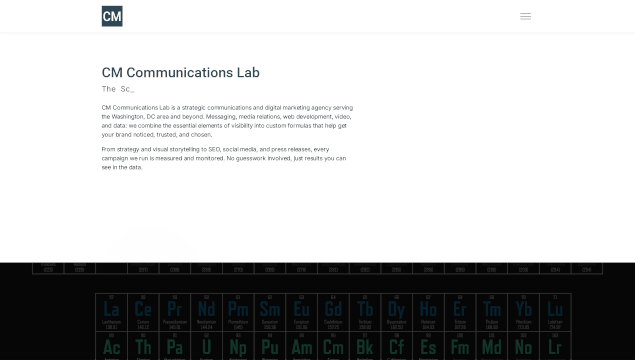Click the Eu Europium element tile
640x360 pixels.
tap(302, 312)
